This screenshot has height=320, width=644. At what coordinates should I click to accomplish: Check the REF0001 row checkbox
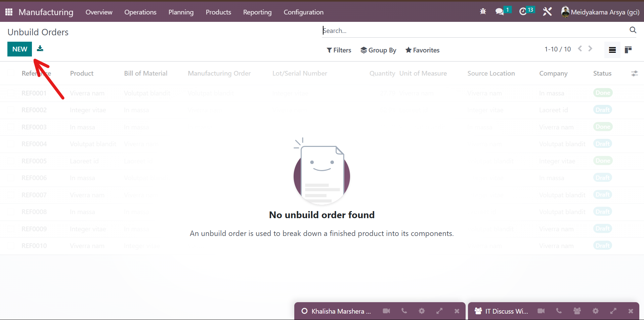[11, 93]
